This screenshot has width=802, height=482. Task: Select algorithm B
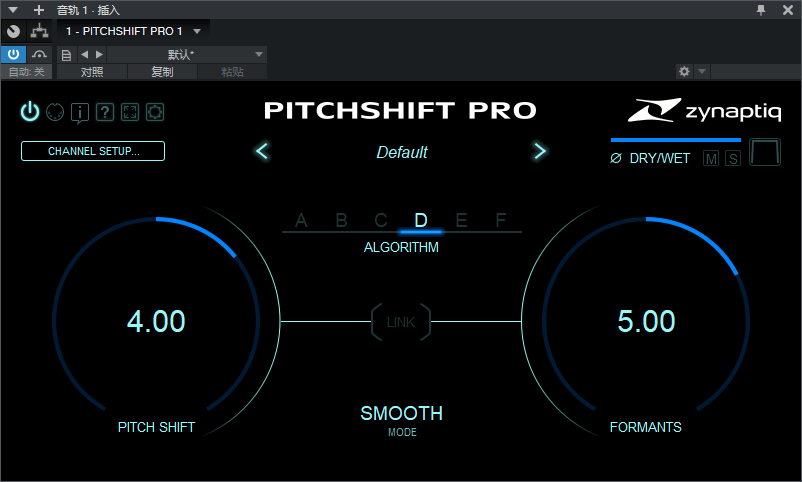click(x=341, y=221)
